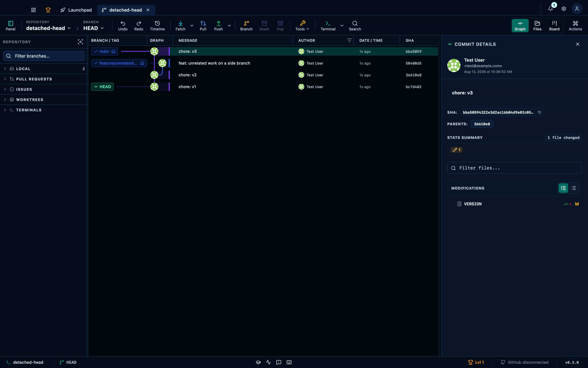This screenshot has width=588, height=368.
Task: Open the activity pulse icon
Action: [268, 362]
